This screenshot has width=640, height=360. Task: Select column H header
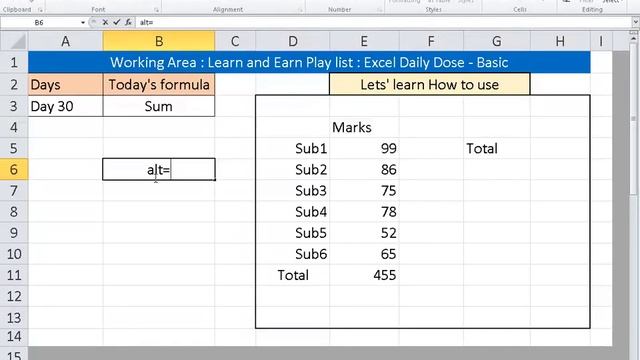pos(560,41)
